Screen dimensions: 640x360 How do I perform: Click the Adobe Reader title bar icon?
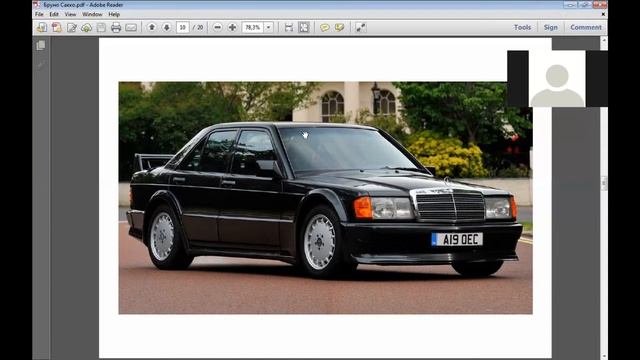(x=37, y=4)
